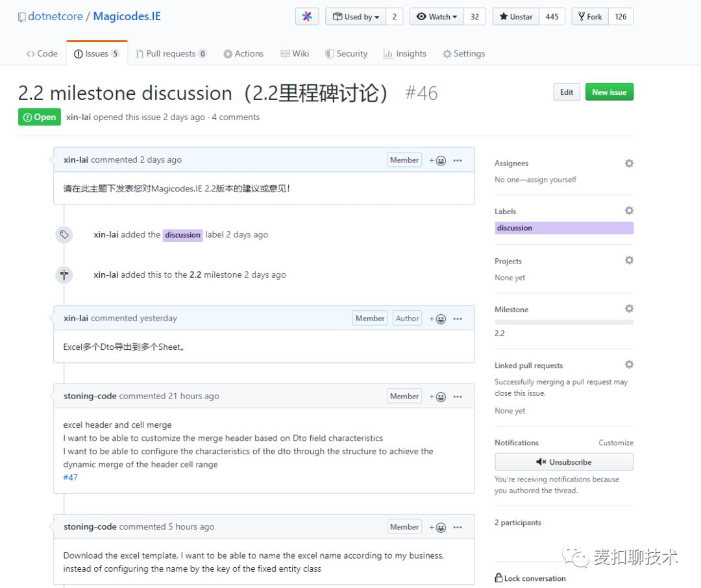View the Insights tab
701x588 pixels.
405,54
